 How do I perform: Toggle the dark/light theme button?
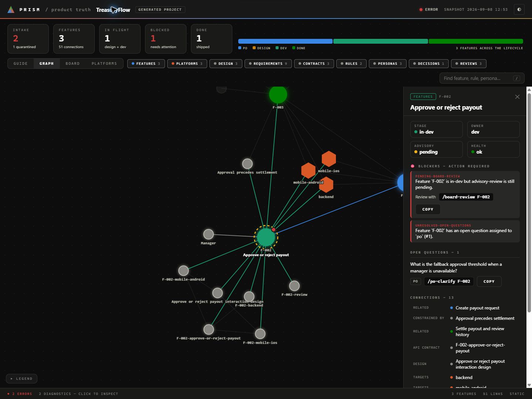click(x=519, y=10)
